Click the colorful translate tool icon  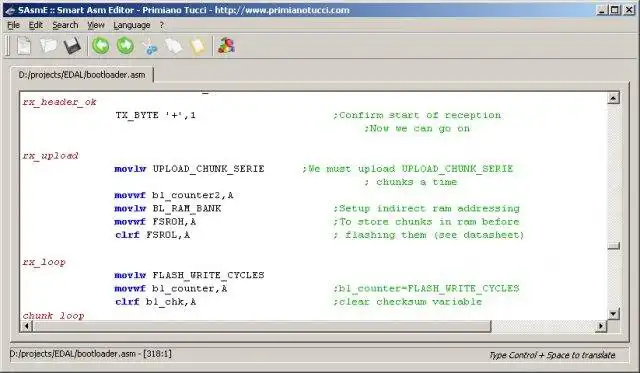tap(227, 45)
